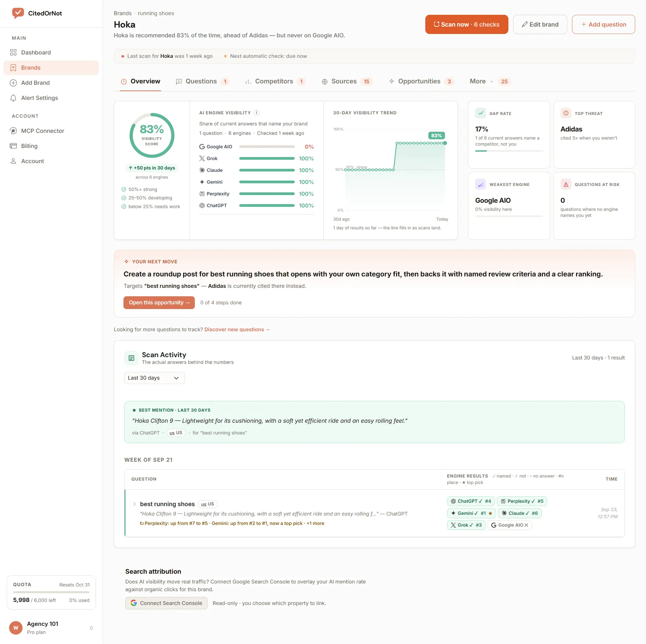Click the CitedOrNot logo icon

tap(18, 13)
